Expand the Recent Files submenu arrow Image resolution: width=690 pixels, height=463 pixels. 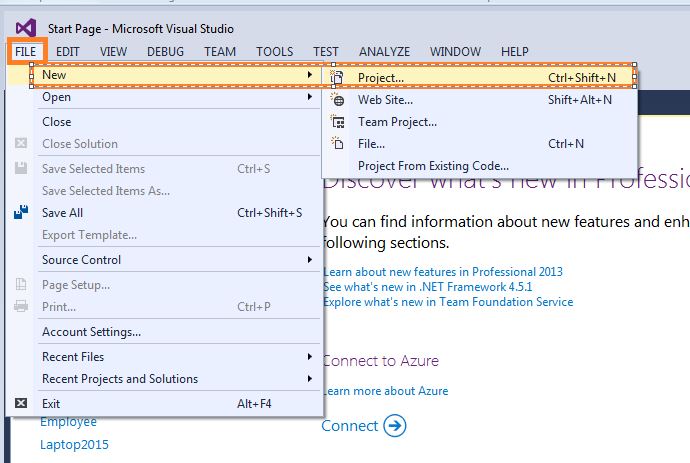(x=310, y=356)
